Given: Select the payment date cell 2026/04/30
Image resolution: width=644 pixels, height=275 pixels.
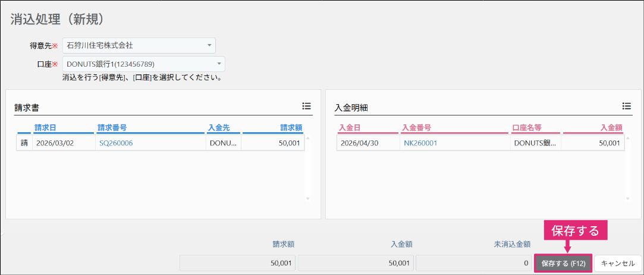Looking at the screenshot, I should [368, 143].
